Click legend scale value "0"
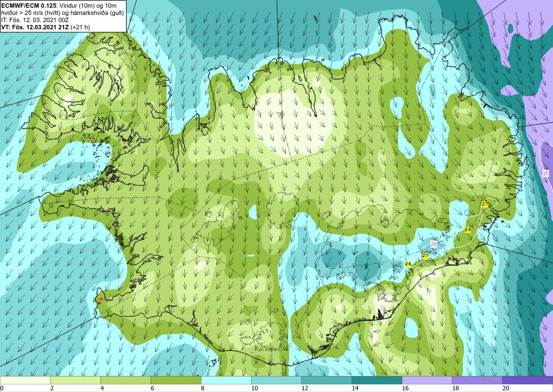This screenshot has height=392, width=553. (x=2, y=388)
